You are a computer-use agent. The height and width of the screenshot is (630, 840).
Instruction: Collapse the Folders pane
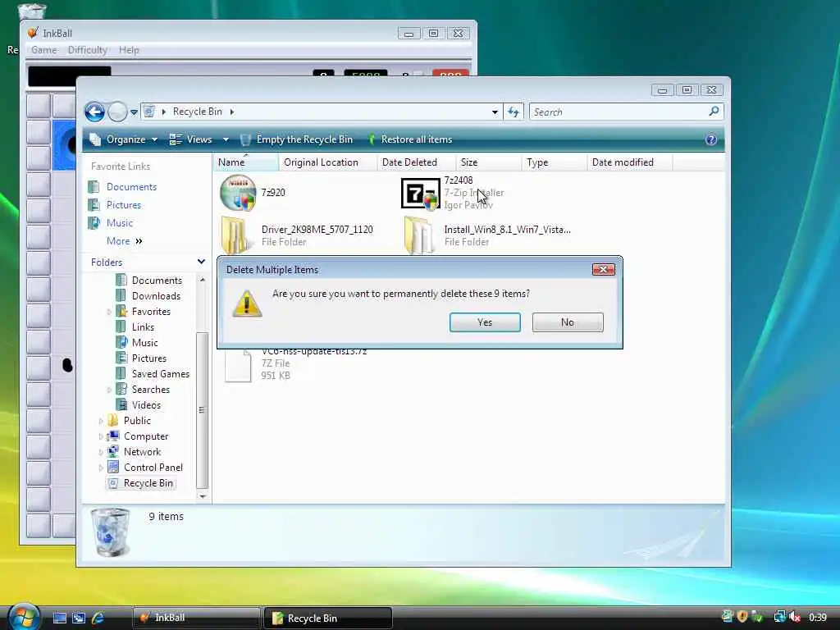tap(201, 262)
